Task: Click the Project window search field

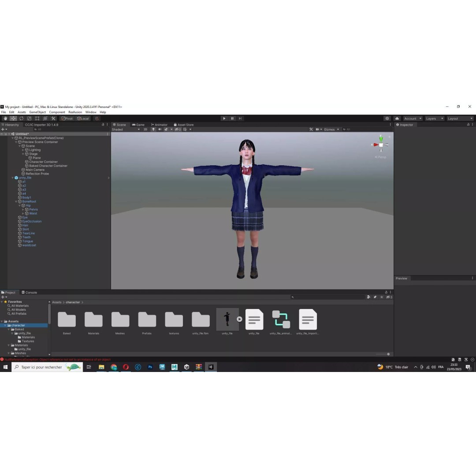Action: pyautogui.click(x=328, y=297)
